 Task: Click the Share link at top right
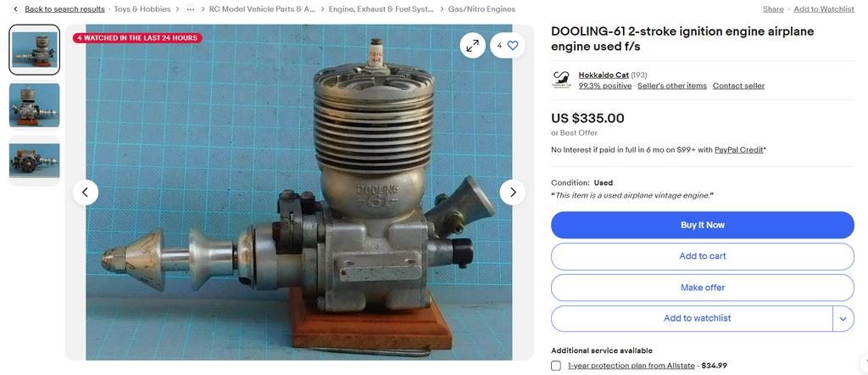pyautogui.click(x=773, y=8)
